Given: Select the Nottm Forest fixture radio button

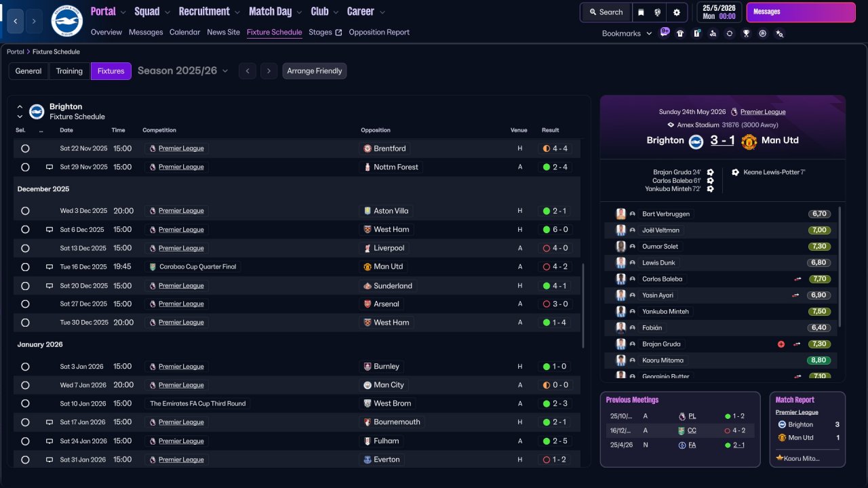Looking at the screenshot, I should (25, 167).
